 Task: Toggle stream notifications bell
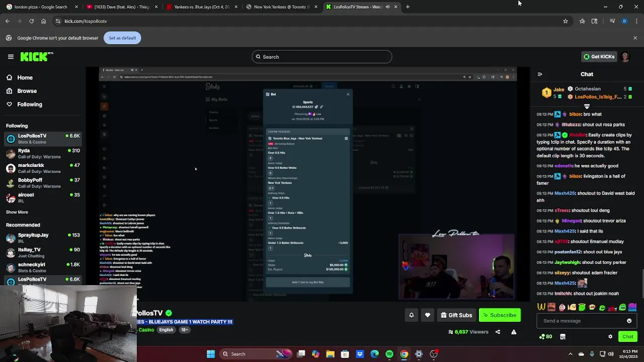coord(411,315)
